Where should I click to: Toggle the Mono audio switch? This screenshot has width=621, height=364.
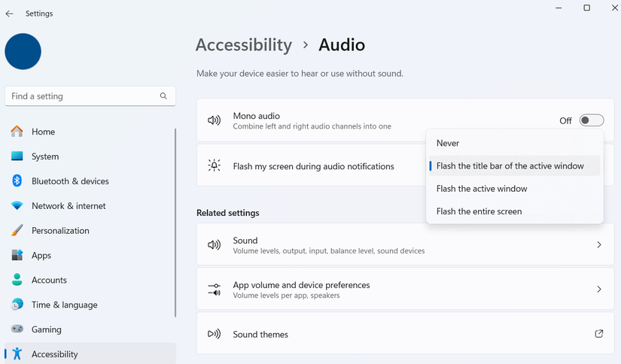coord(592,120)
